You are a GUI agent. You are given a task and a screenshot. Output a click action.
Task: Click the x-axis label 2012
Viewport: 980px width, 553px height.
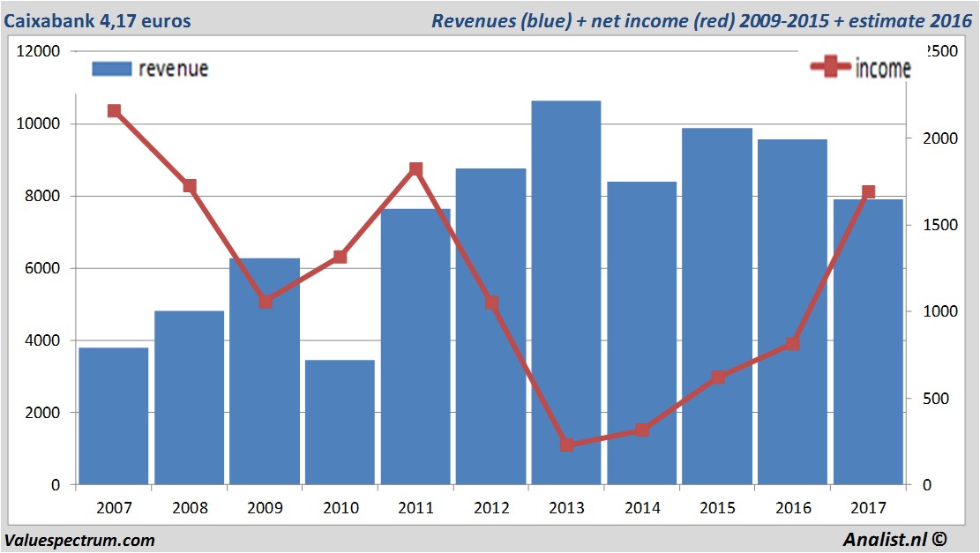(x=491, y=507)
